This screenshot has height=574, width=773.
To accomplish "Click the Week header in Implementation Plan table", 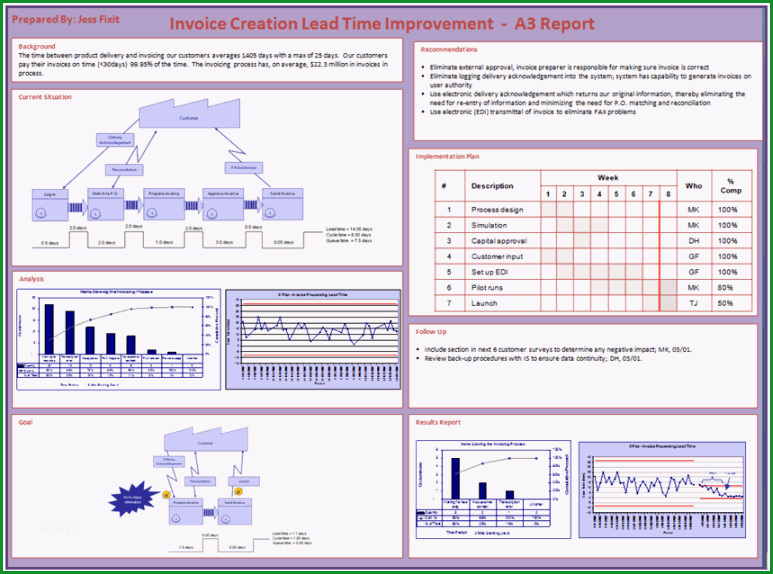I will pos(608,178).
